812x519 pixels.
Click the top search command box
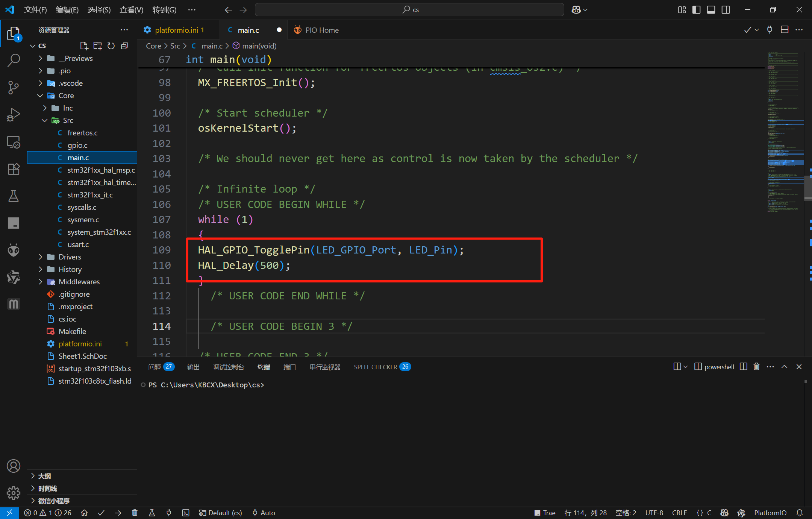click(409, 10)
